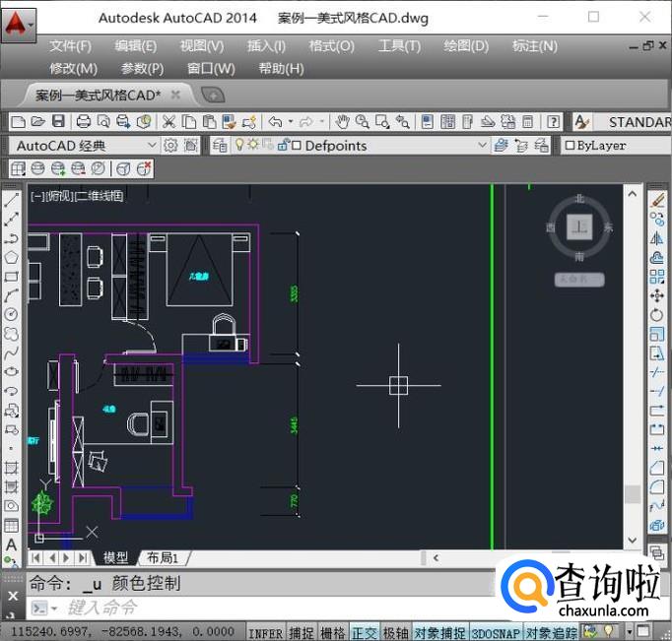Viewport: 672px width, 641px height.
Task: Click the 上 face of the ViewCube
Action: point(579,226)
